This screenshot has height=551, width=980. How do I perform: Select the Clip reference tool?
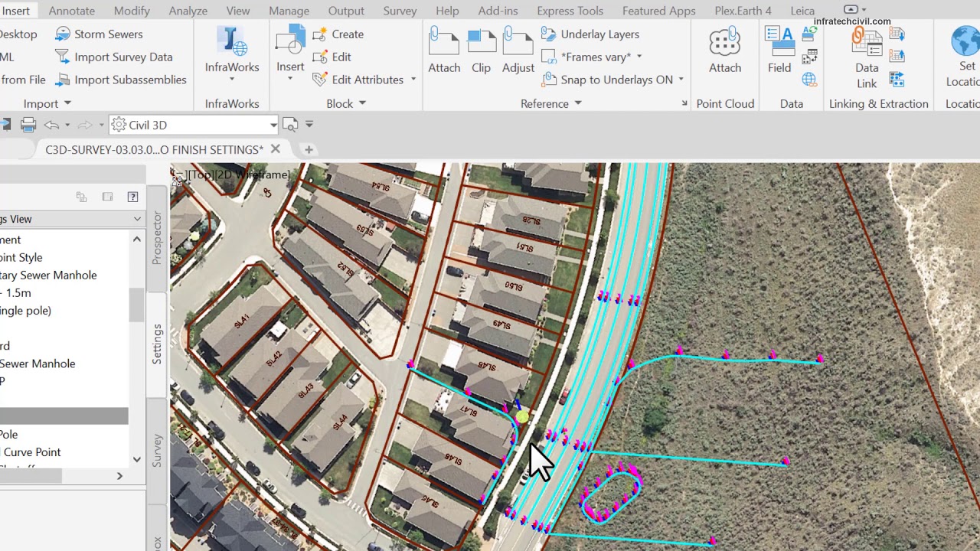pyautogui.click(x=481, y=51)
